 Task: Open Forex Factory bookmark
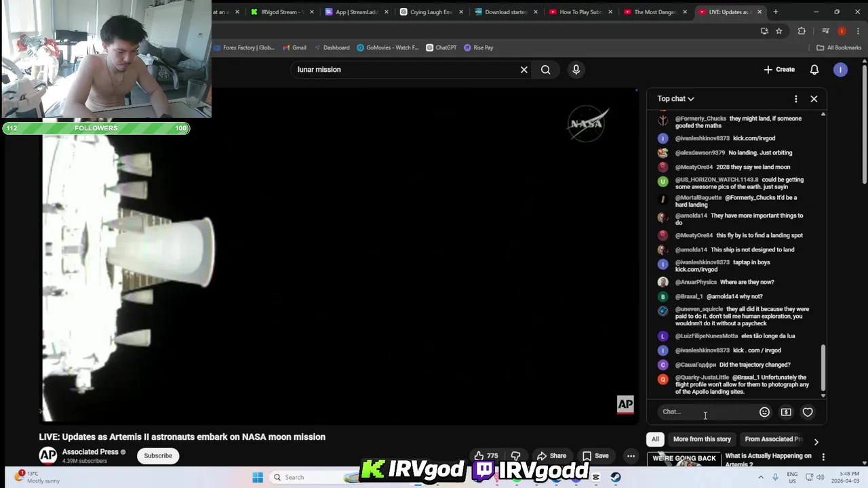click(243, 47)
